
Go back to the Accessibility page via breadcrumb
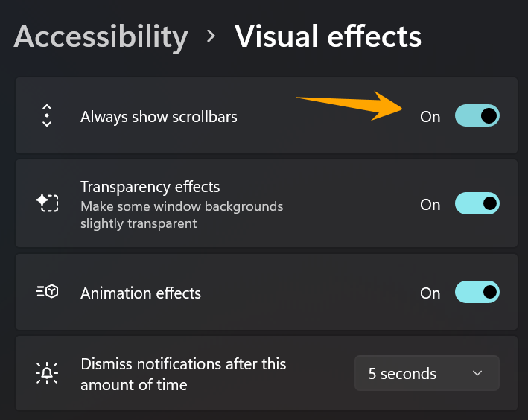(x=101, y=36)
